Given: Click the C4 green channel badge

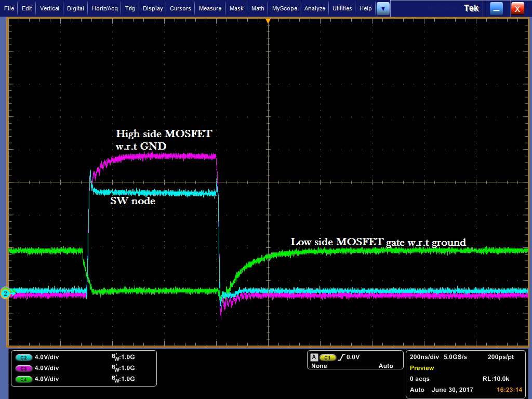Looking at the screenshot, I should [23, 379].
